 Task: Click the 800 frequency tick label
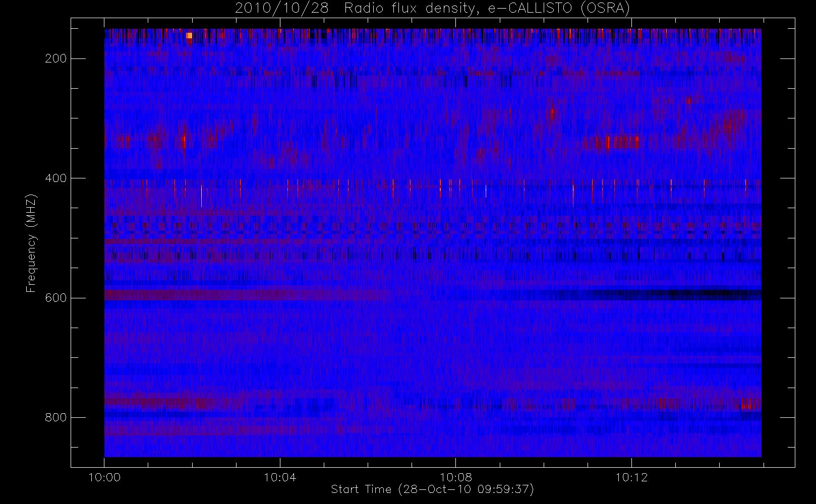tap(56, 417)
